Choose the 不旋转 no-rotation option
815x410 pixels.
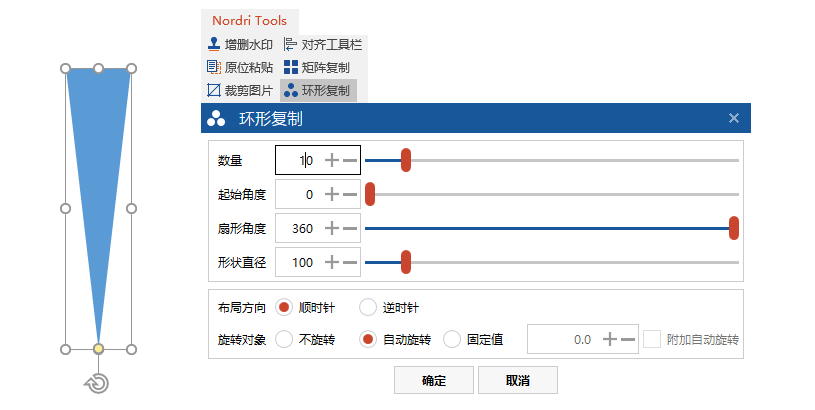point(284,339)
